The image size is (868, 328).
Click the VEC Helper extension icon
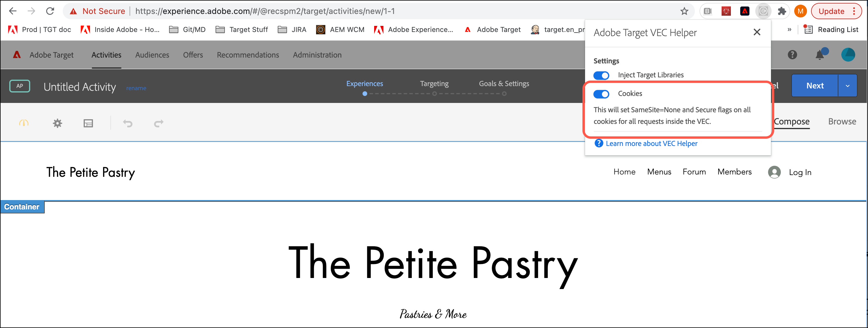[x=763, y=11]
